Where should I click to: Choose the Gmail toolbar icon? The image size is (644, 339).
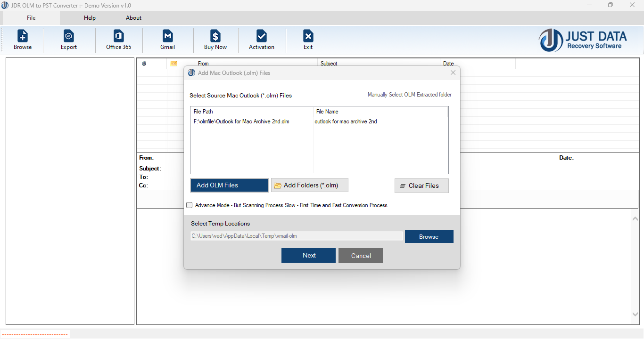168,40
